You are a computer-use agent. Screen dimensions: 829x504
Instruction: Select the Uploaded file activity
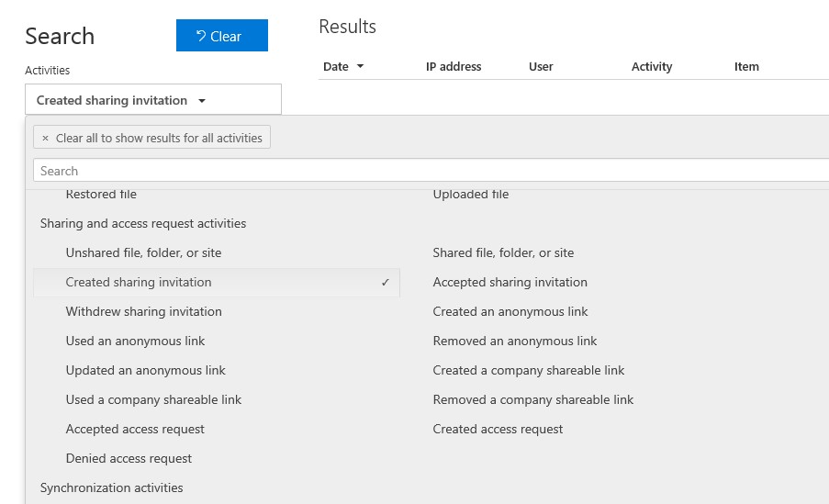point(471,194)
